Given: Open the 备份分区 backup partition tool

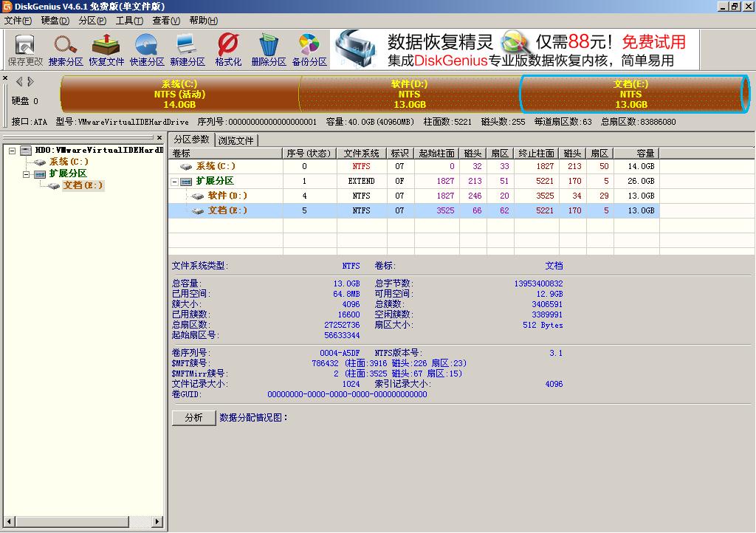Looking at the screenshot, I should [309, 50].
